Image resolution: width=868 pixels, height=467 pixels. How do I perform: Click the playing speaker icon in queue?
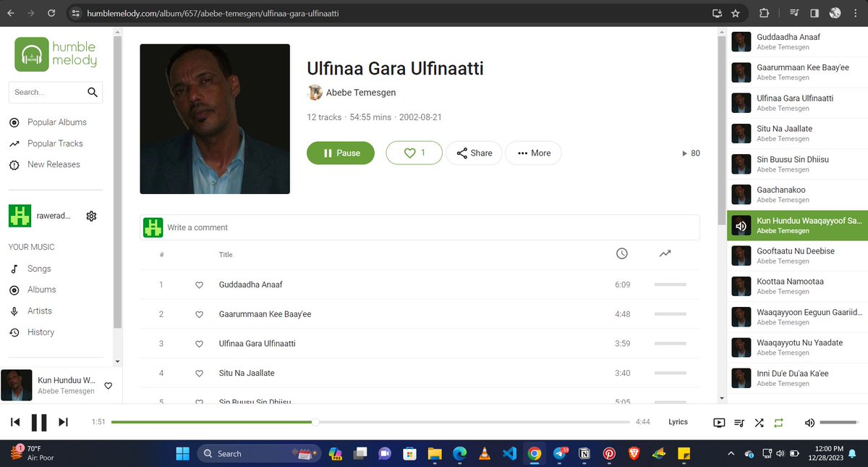741,225
